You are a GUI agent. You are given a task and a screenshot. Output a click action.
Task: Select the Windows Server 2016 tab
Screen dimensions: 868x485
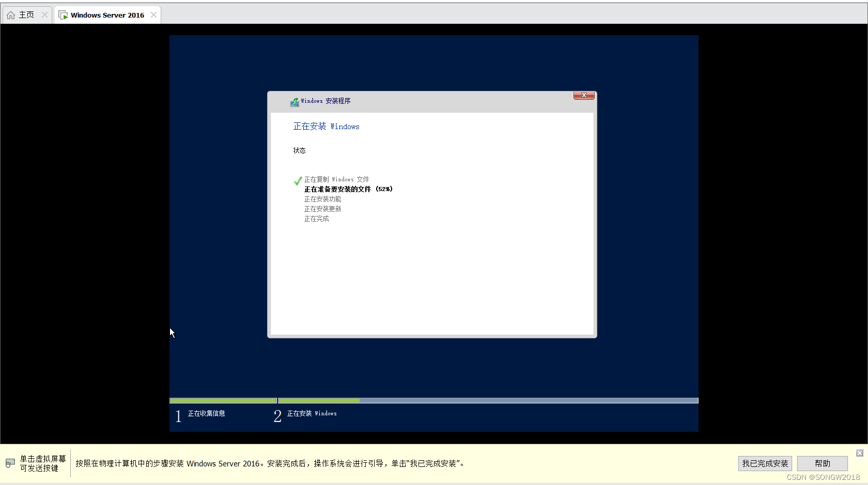point(107,15)
